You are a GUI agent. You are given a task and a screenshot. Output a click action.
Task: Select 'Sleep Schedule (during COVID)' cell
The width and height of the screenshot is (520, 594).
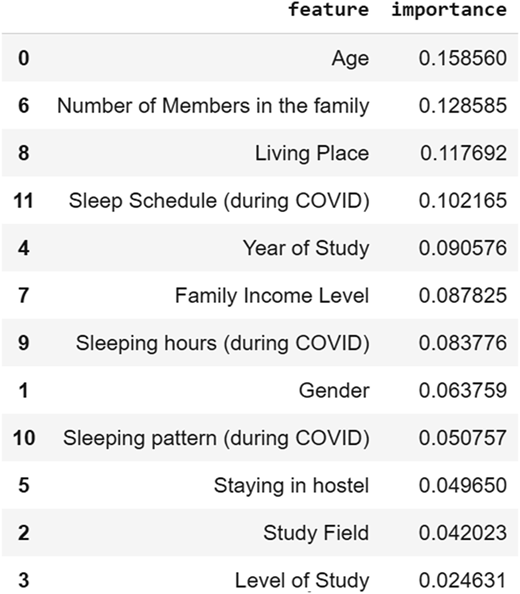219,201
